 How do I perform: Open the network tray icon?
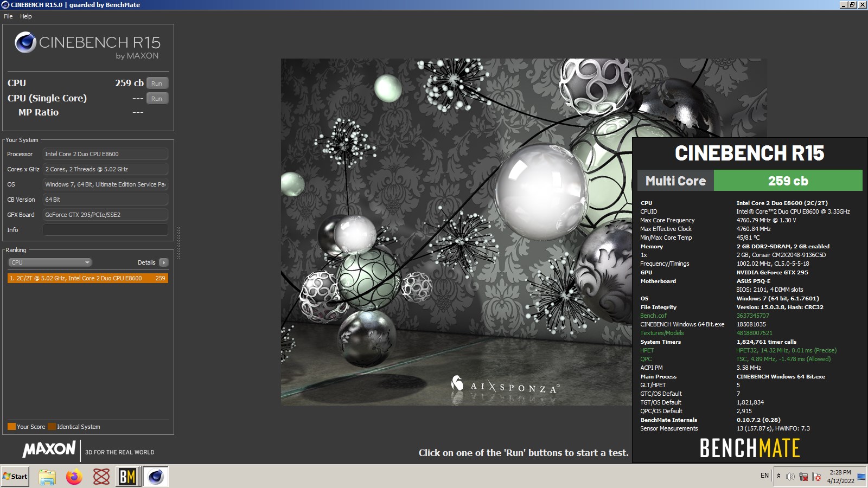(x=803, y=477)
